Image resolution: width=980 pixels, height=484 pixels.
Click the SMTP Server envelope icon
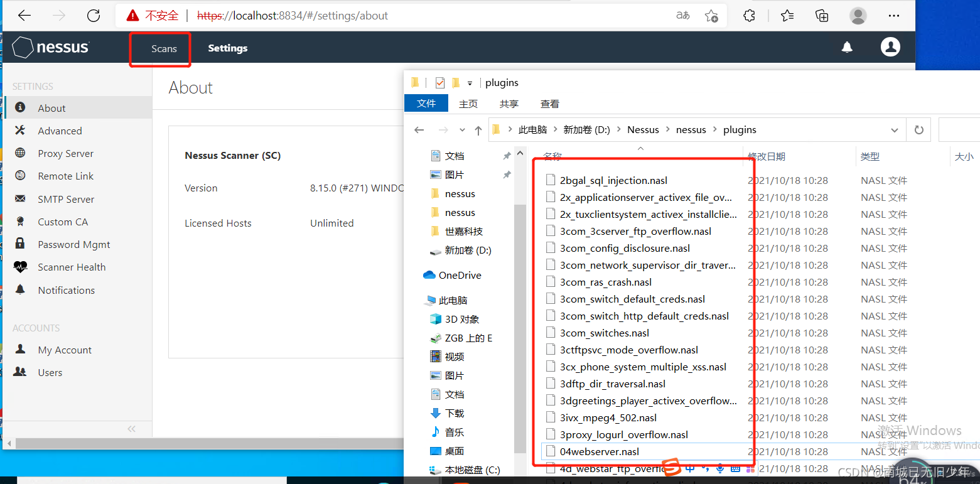[20, 198]
